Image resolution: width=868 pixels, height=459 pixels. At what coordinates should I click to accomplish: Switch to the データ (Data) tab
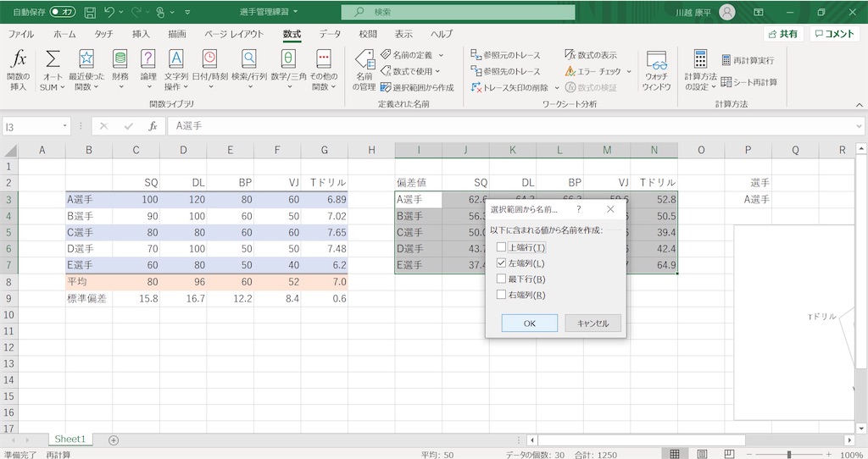(x=330, y=34)
